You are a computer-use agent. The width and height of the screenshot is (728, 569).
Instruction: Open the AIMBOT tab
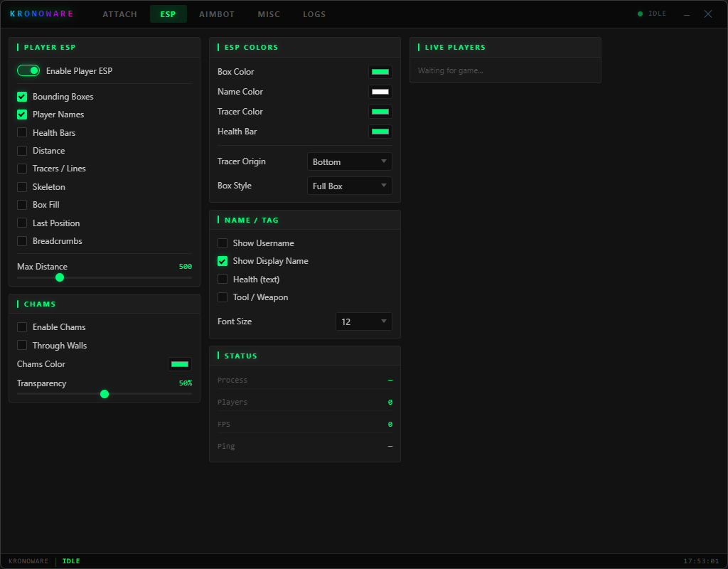[217, 14]
